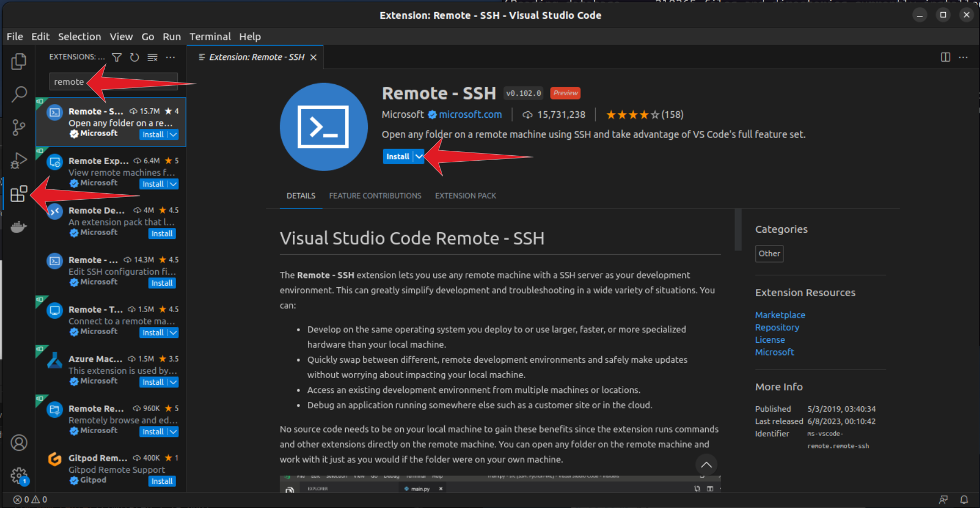Viewport: 980px width, 508px height.
Task: Click the v0.102.0 version label
Action: click(524, 93)
